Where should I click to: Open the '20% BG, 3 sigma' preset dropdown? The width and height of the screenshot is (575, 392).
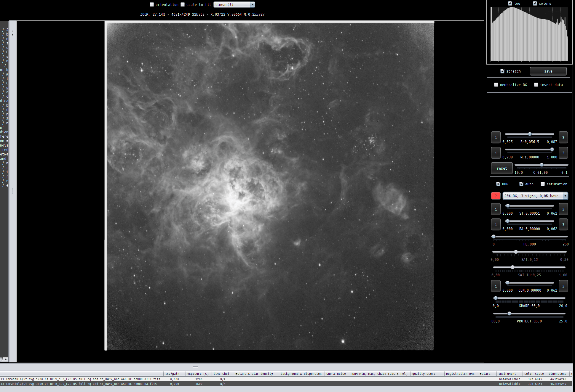pos(565,196)
